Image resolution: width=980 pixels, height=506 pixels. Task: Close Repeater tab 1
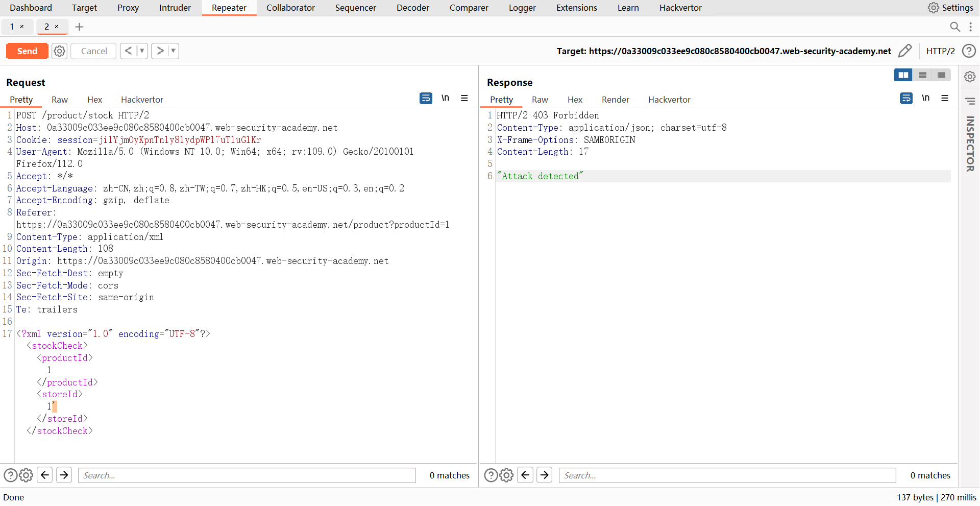click(x=22, y=27)
